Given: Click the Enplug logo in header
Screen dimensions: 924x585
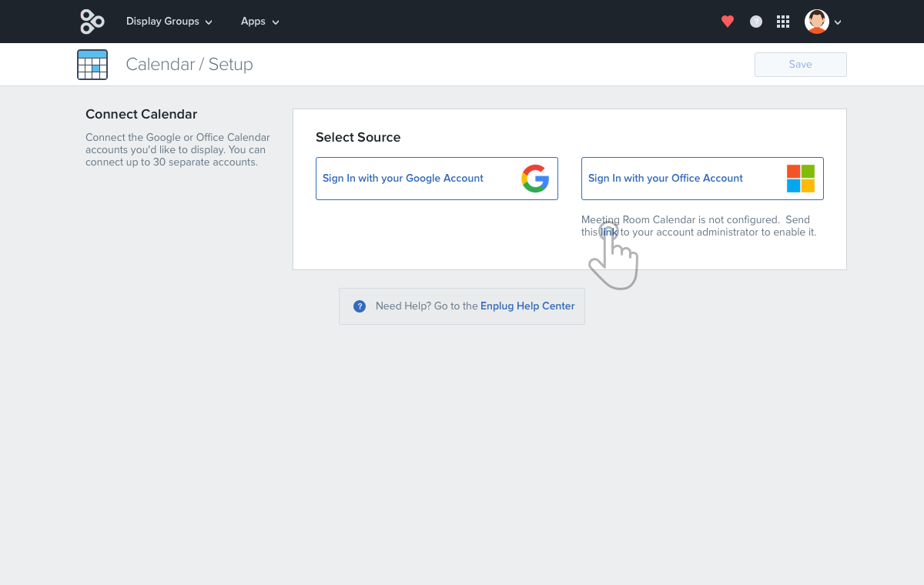Looking at the screenshot, I should (x=92, y=22).
